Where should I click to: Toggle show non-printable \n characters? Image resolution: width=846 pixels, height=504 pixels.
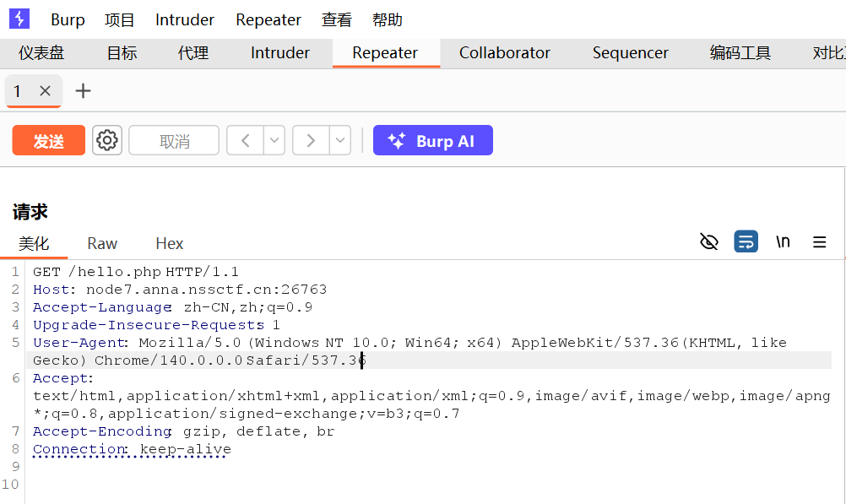783,242
